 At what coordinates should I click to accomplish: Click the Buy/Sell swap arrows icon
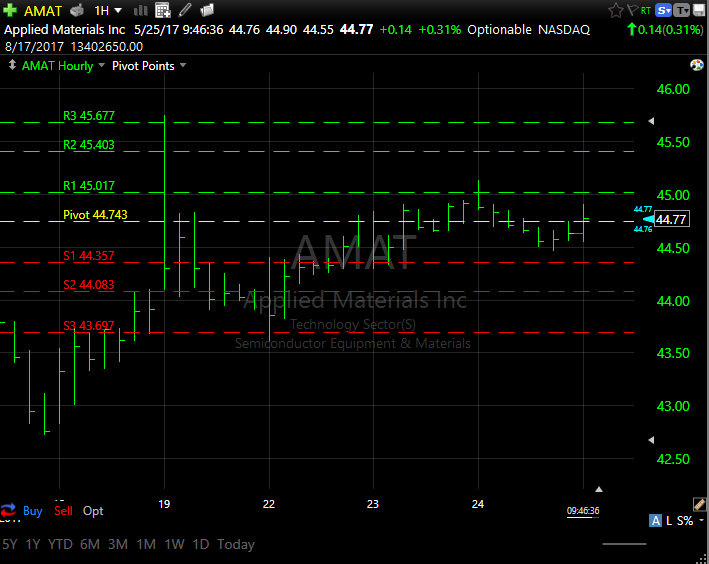tap(8, 511)
